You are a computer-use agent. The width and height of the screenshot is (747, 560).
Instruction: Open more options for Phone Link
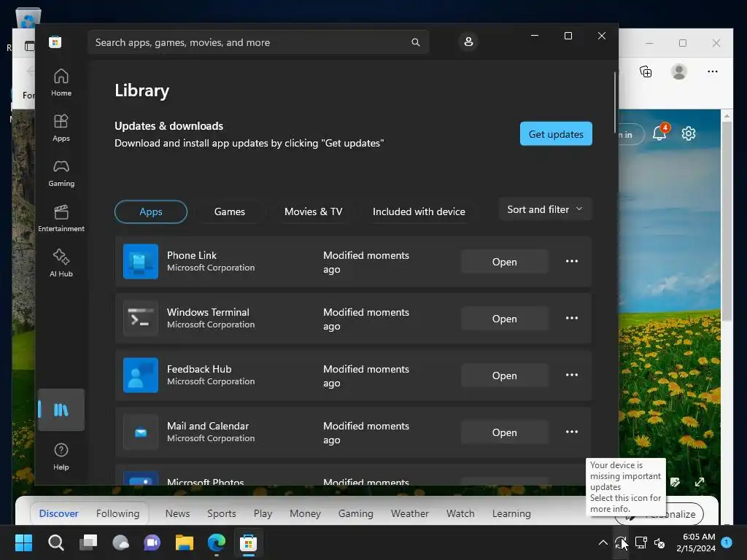(x=572, y=262)
